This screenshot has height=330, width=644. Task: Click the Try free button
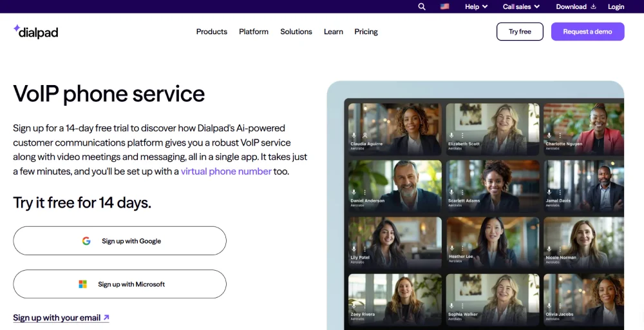(520, 32)
